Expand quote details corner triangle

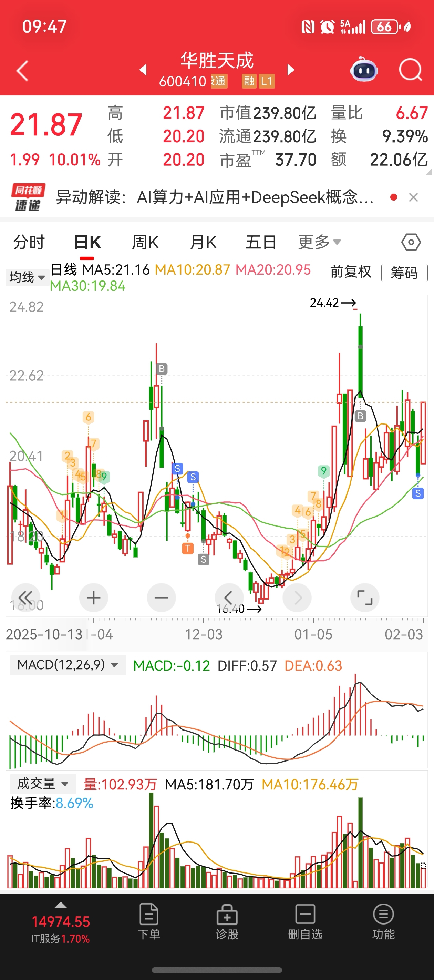pos(429,172)
